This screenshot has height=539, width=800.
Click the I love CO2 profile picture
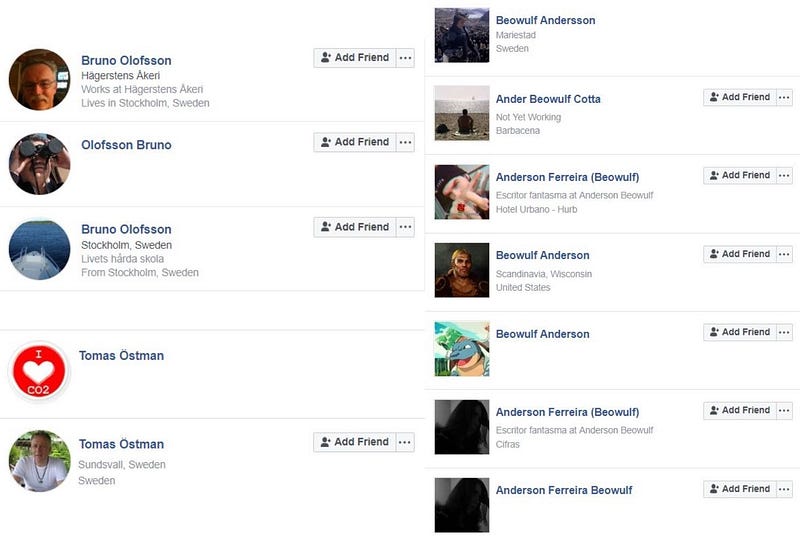click(39, 372)
